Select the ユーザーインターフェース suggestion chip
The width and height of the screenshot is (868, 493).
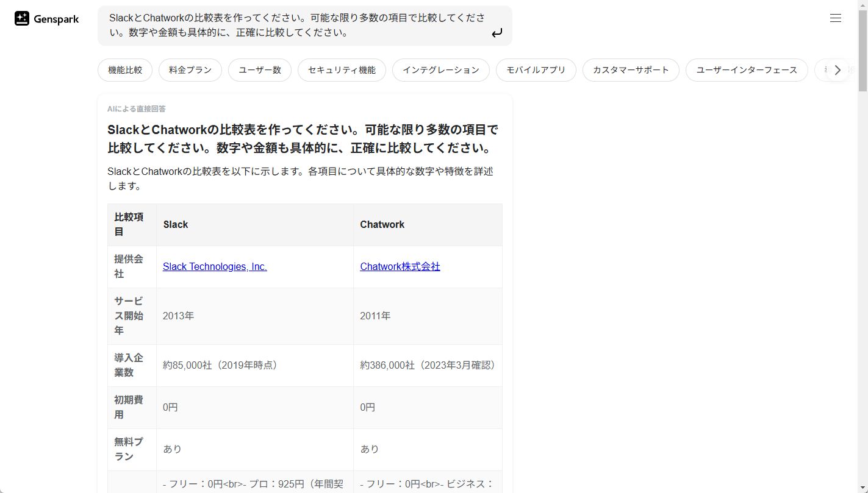pyautogui.click(x=747, y=69)
